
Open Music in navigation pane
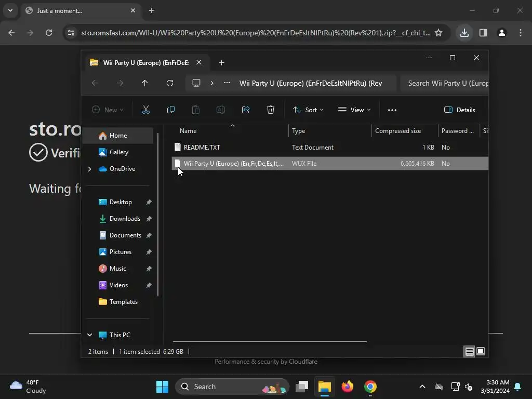pos(117,269)
